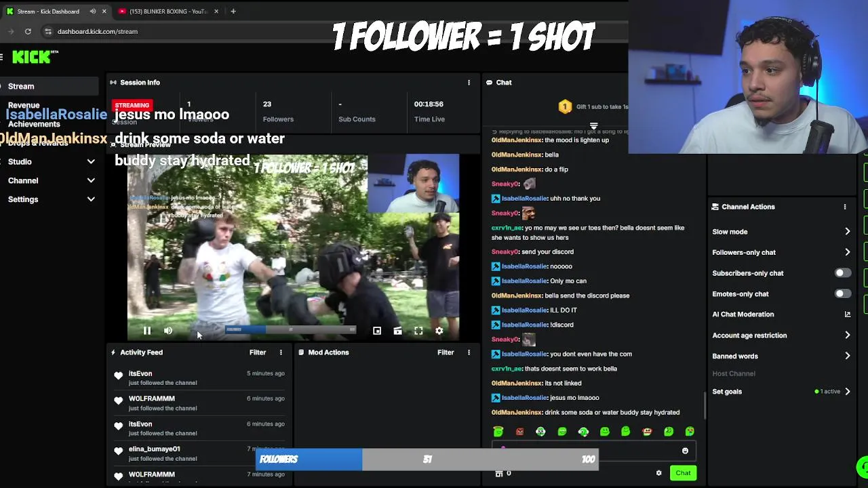Click Gift 1 sub banner

click(594, 106)
